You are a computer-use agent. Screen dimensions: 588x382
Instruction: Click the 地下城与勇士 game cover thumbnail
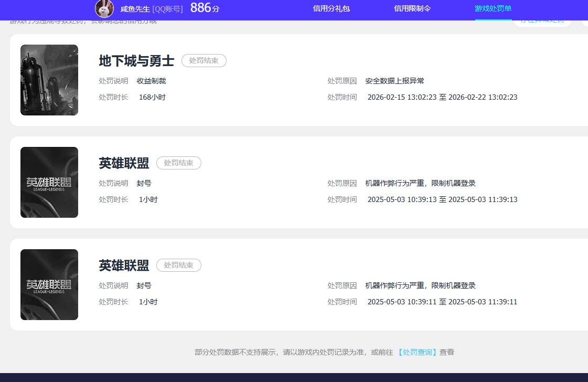[x=49, y=80]
